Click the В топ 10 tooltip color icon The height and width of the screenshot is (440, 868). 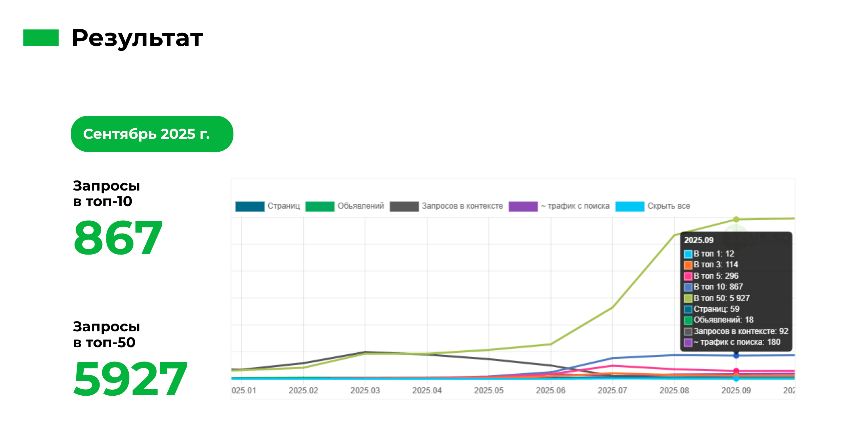coord(688,287)
